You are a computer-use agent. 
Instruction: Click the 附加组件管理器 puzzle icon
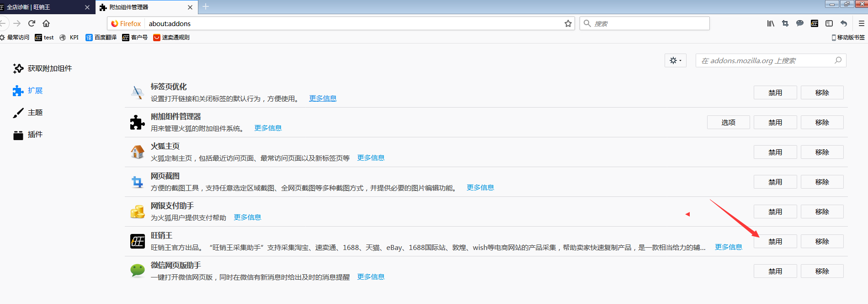pyautogui.click(x=138, y=122)
